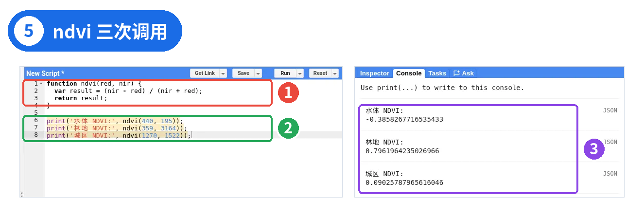
Task: Click the Reset button
Action: tap(320, 73)
